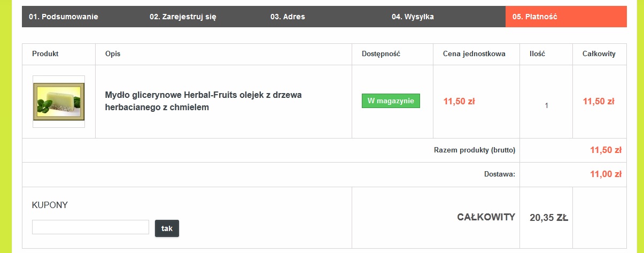The width and height of the screenshot is (644, 253).
Task: Click the 20,35 ZŁ grand total
Action: (548, 218)
